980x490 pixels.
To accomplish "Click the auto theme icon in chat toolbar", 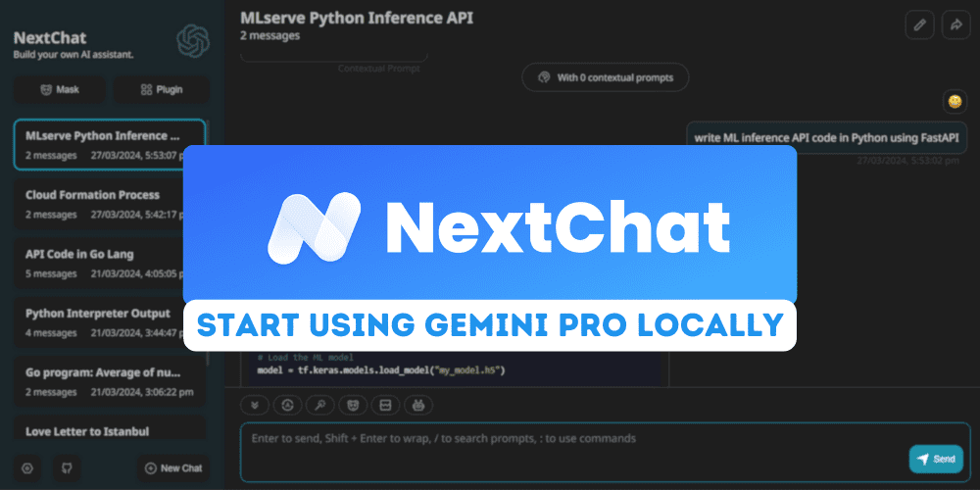I will pos(287,405).
